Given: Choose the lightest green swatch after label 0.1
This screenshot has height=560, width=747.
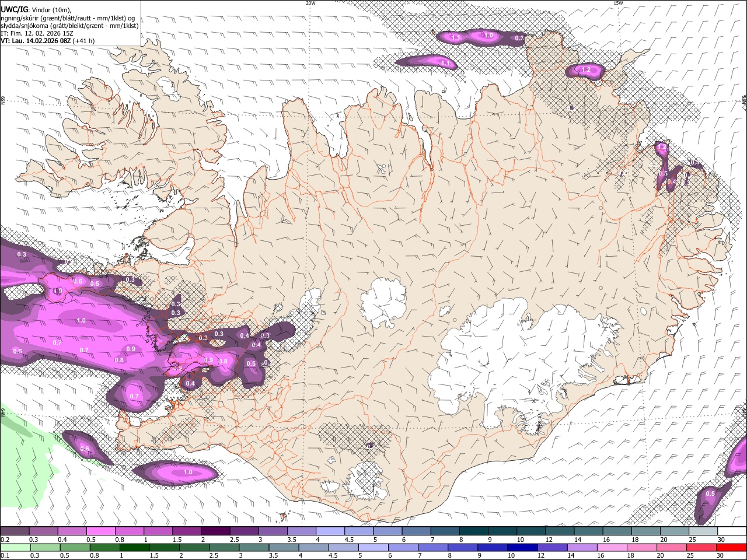Looking at the screenshot, I should 15,547.
